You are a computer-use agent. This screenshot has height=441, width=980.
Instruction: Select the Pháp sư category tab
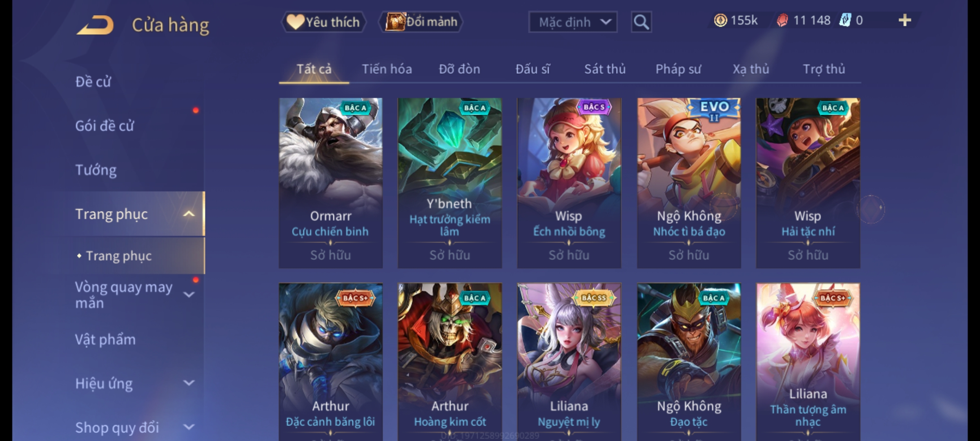click(678, 69)
